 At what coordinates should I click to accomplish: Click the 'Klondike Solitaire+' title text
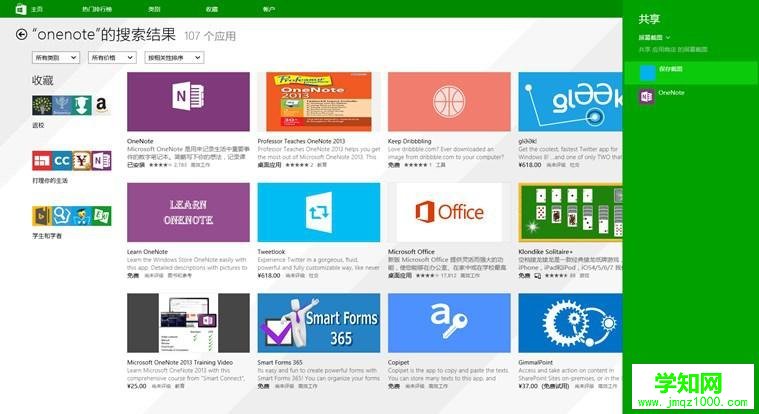(546, 252)
